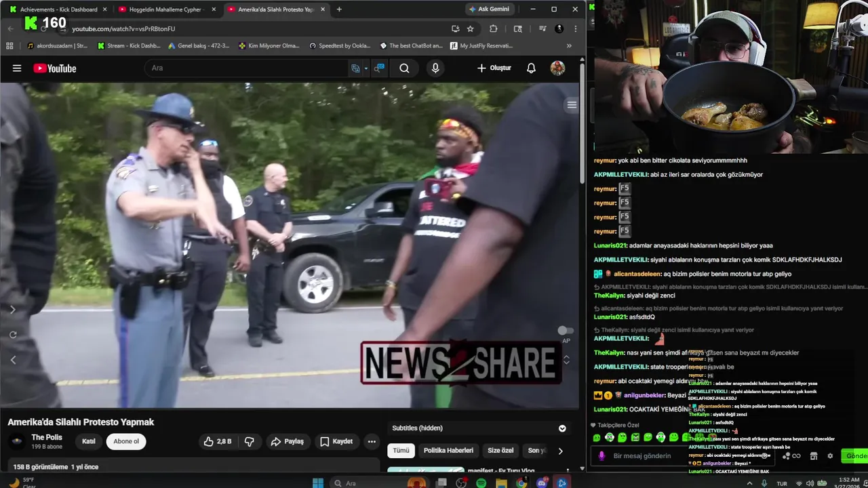Open Stream - Kick Dashboard bookmark

click(128, 45)
